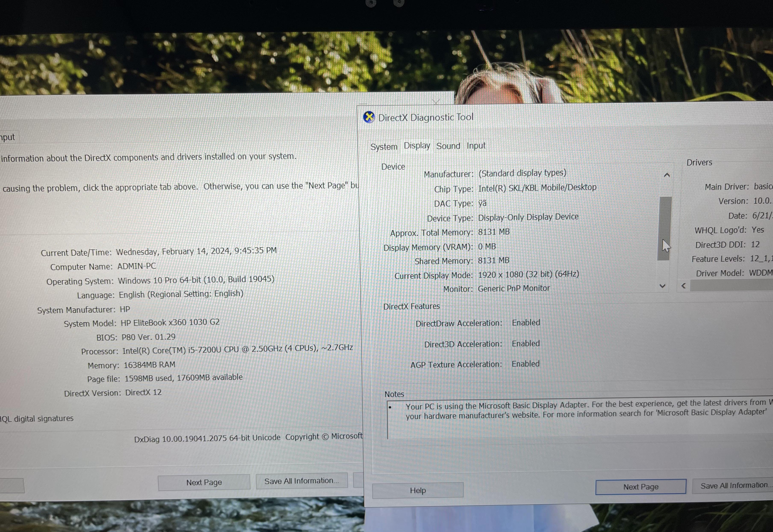Viewport: 773px width, 532px height.
Task: Select Manufacturer value (Standard display types)
Action: pos(522,173)
